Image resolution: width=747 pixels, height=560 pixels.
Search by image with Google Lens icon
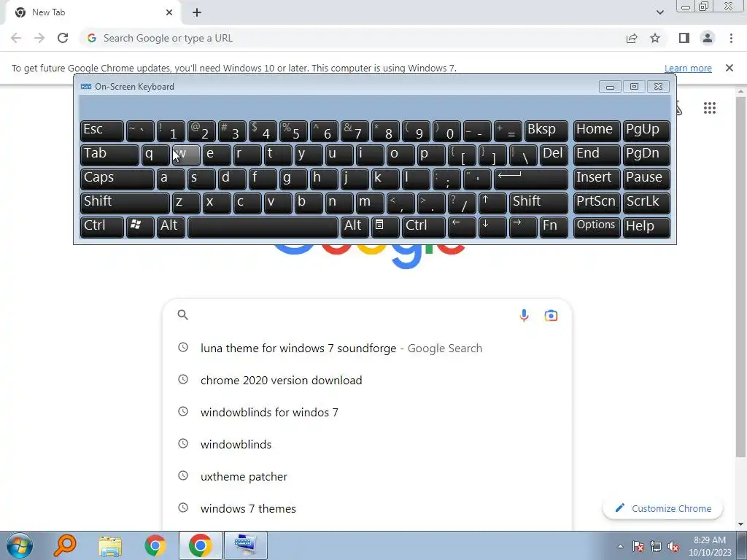551,315
